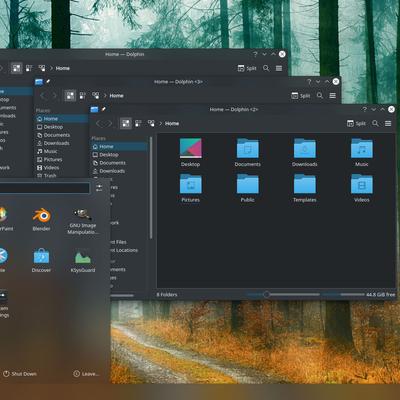This screenshot has width=400, height=400.
Task: Select Downloads in Dolphin <3> Places panel
Action: [x=62, y=143]
